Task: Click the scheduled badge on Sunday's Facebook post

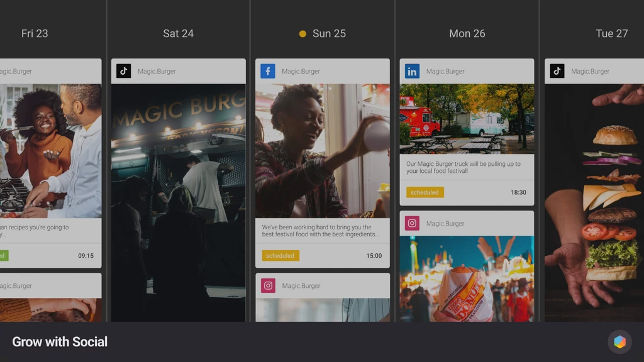Action: tap(280, 256)
